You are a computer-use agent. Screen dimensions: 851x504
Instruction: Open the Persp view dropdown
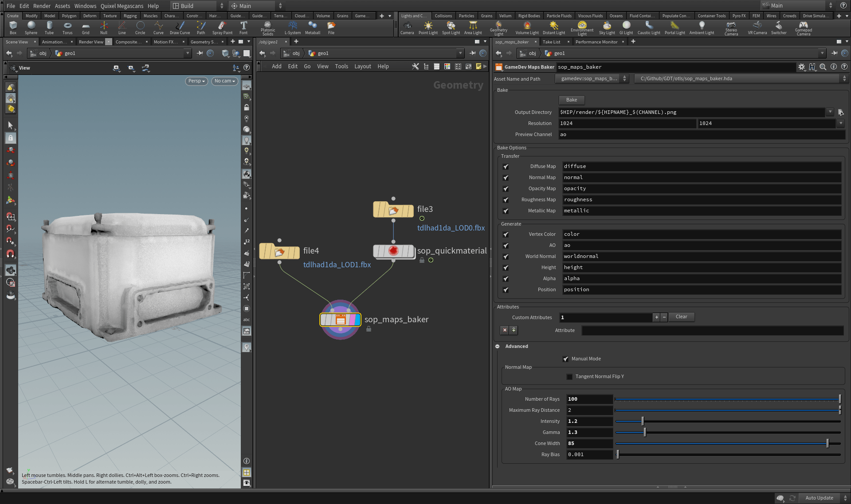pyautogui.click(x=196, y=81)
